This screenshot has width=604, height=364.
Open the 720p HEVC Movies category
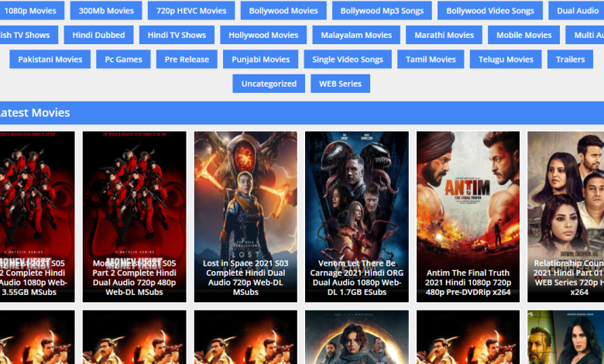[191, 10]
